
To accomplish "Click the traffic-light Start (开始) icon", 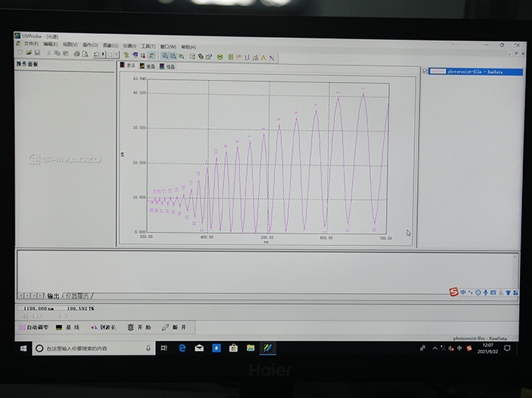I will 131,327.
